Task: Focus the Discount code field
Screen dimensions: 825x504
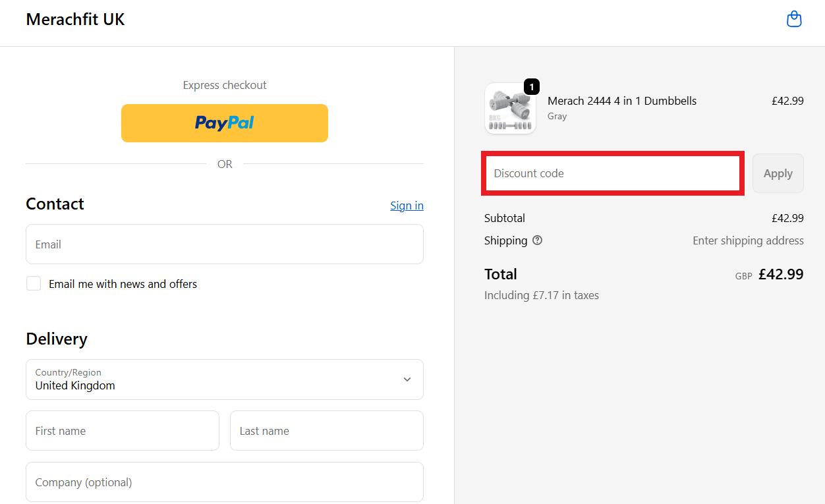Action: 613,174
